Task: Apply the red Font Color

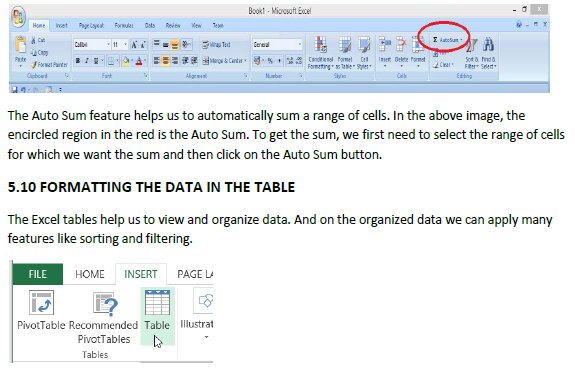Action: point(139,61)
